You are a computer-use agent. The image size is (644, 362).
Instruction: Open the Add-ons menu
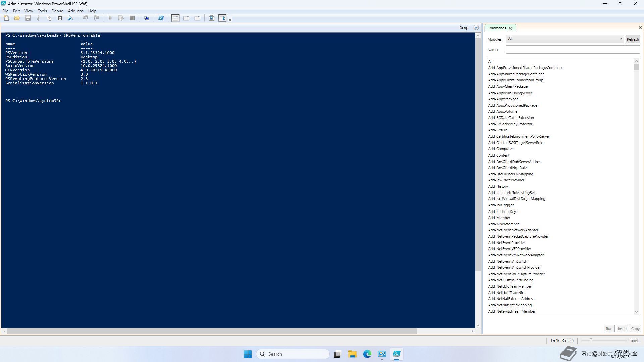(75, 11)
